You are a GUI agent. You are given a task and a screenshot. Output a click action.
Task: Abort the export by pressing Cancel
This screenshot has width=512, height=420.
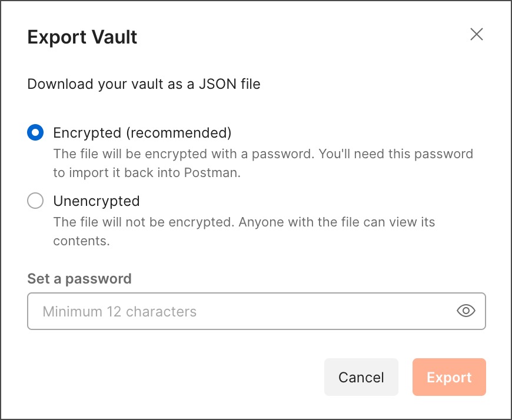click(361, 377)
